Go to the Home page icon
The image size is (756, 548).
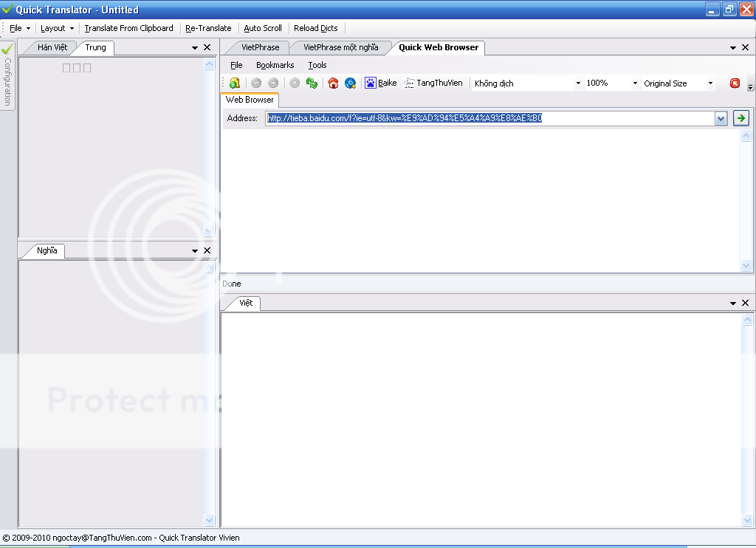333,83
